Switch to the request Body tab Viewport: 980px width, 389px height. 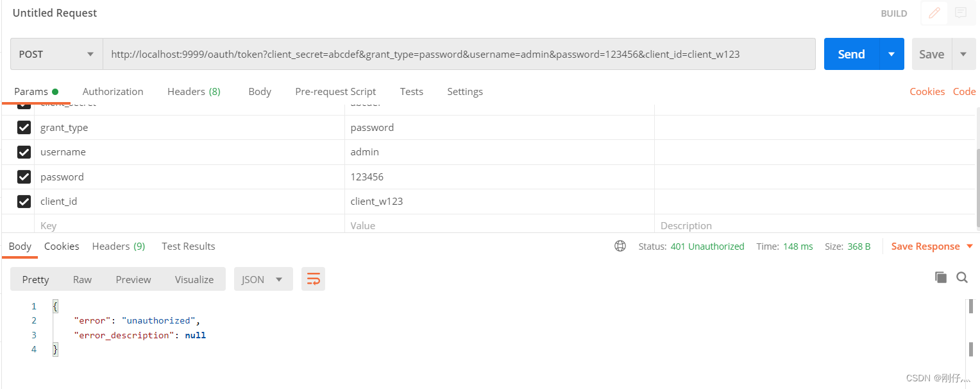click(260, 91)
